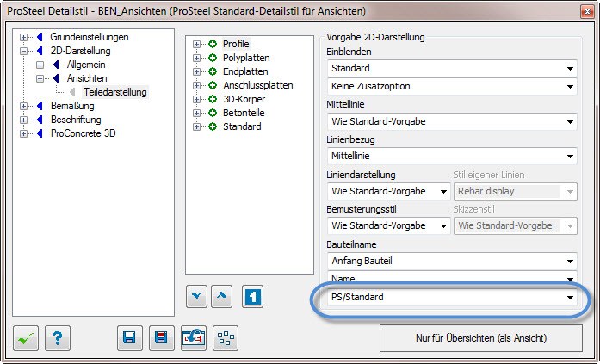Image resolution: width=600 pixels, height=364 pixels.
Task: Expand the Allgemein tree node
Action: tap(40, 65)
